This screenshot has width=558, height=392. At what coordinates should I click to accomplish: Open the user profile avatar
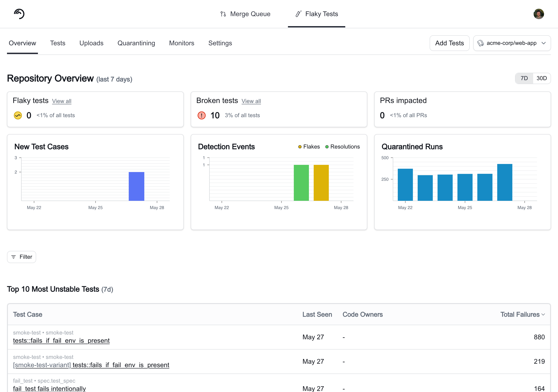click(539, 14)
